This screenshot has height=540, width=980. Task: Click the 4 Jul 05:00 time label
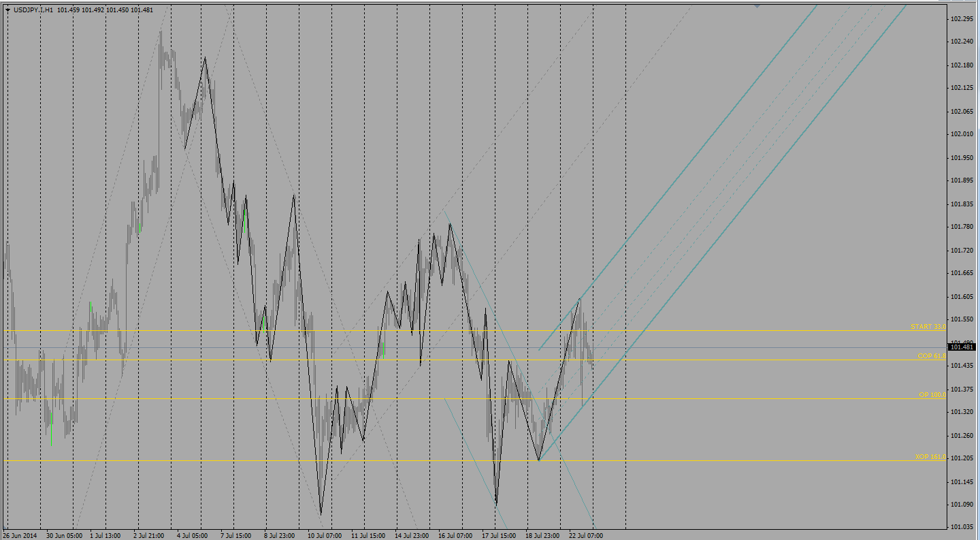(194, 536)
